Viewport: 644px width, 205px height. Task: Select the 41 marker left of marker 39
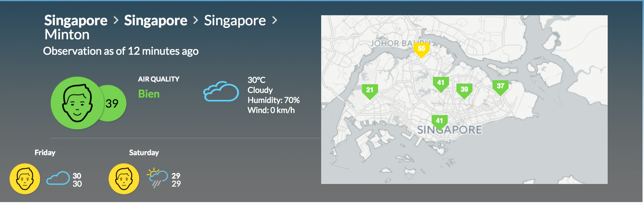[x=441, y=84]
